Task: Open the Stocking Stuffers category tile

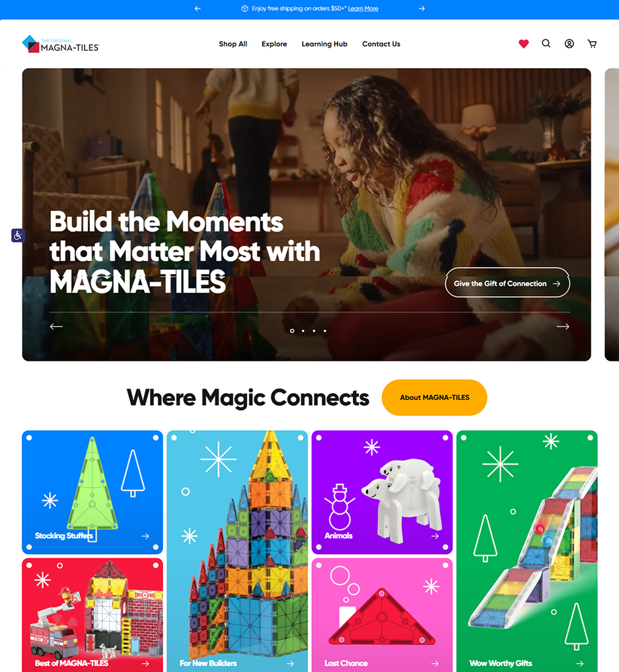Action: pyautogui.click(x=92, y=492)
